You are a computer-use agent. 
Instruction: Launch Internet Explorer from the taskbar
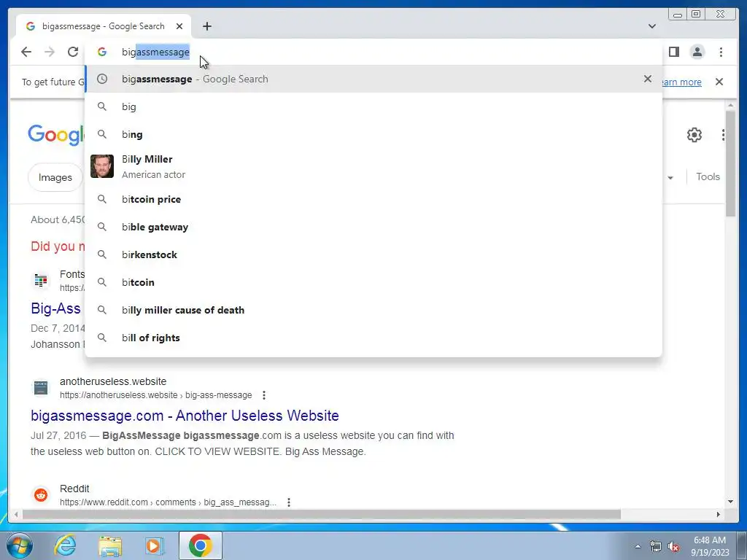(x=65, y=545)
